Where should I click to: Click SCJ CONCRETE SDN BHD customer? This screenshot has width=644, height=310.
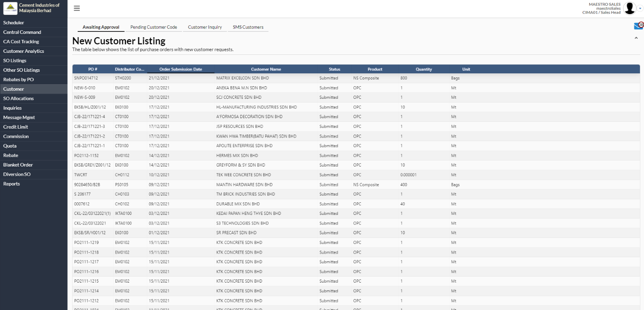click(239, 98)
